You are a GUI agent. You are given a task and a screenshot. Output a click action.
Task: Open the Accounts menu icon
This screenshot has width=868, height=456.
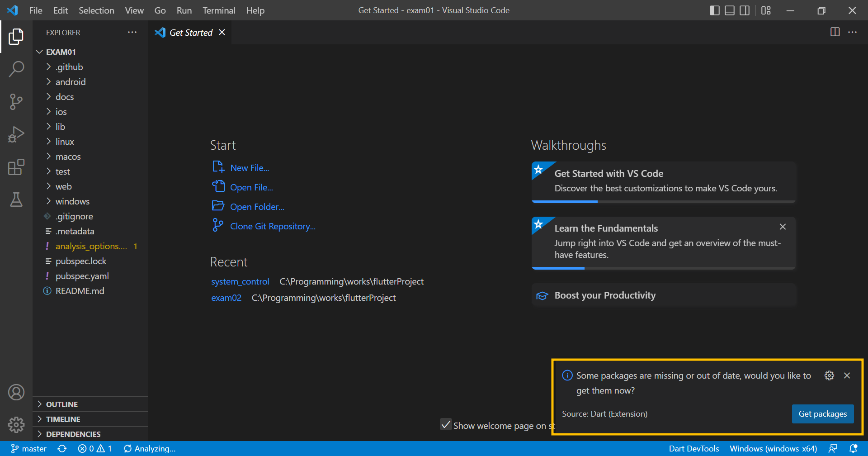click(16, 392)
